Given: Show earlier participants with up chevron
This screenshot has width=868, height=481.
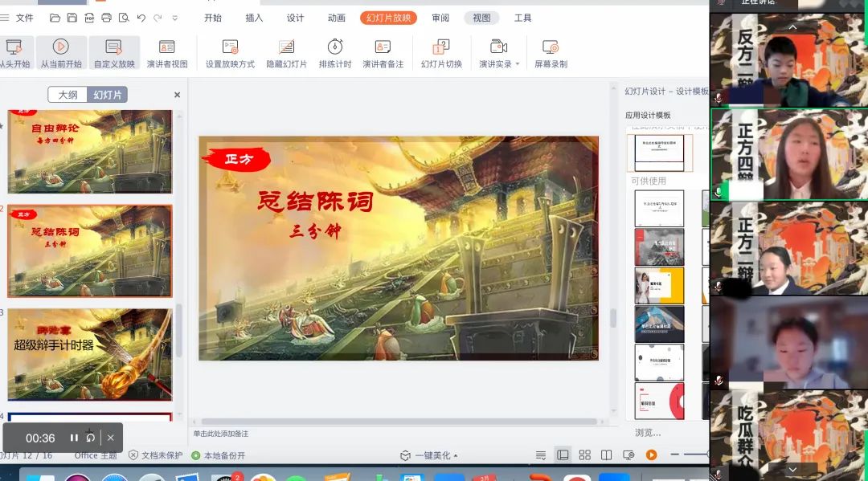Looking at the screenshot, I should [792, 27].
